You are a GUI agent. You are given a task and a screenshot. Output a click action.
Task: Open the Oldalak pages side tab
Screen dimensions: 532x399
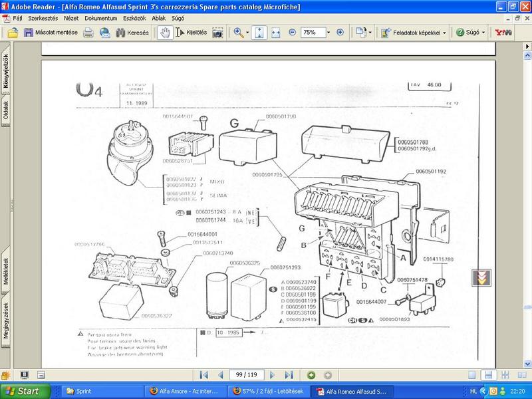6,110
